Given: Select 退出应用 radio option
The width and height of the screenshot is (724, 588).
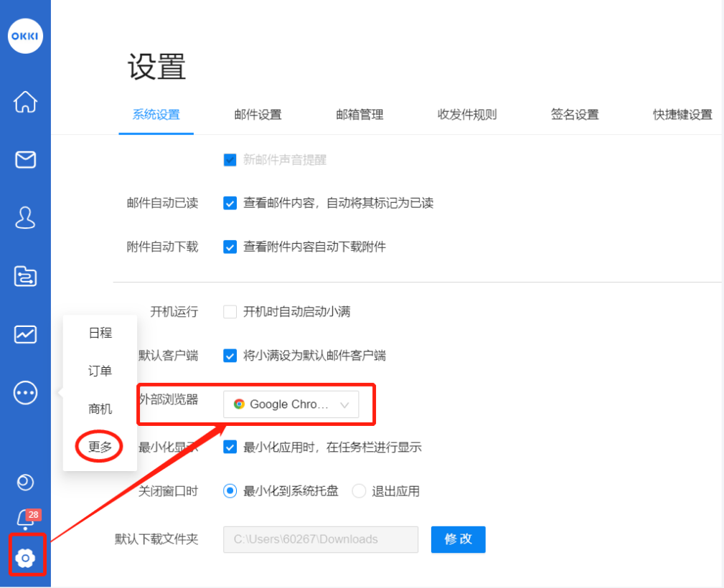Looking at the screenshot, I should tap(359, 490).
